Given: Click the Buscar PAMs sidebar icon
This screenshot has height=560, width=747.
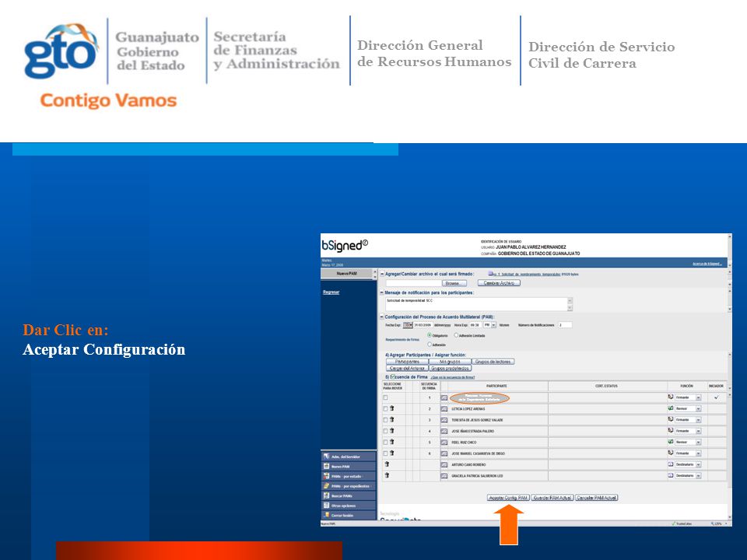Looking at the screenshot, I should (326, 495).
